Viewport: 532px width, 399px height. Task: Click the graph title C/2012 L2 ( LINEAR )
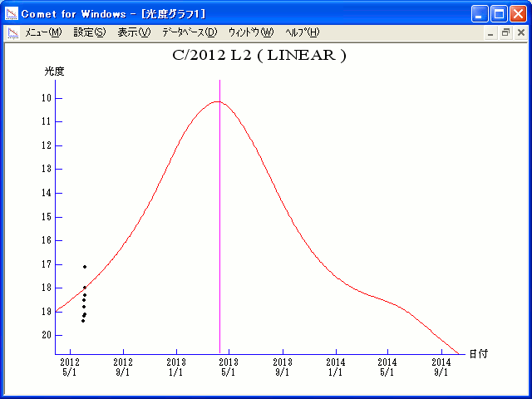pos(259,56)
